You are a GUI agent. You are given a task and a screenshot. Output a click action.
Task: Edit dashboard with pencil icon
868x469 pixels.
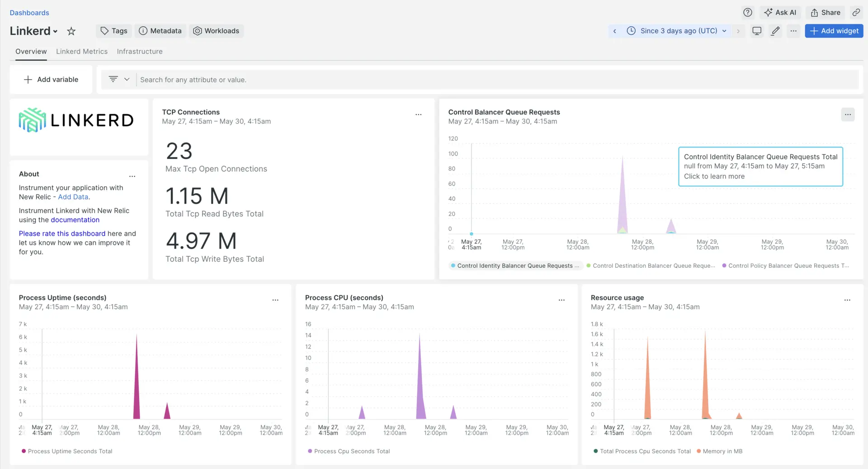coord(775,31)
